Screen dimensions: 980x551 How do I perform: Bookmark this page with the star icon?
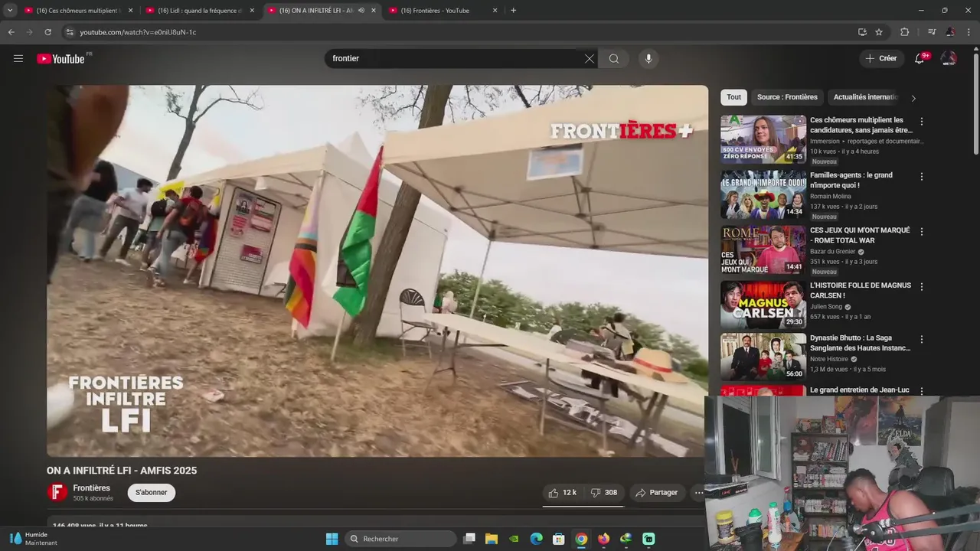point(879,32)
